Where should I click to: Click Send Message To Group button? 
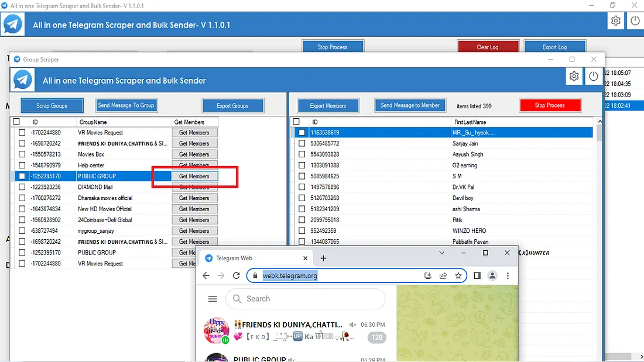click(126, 105)
